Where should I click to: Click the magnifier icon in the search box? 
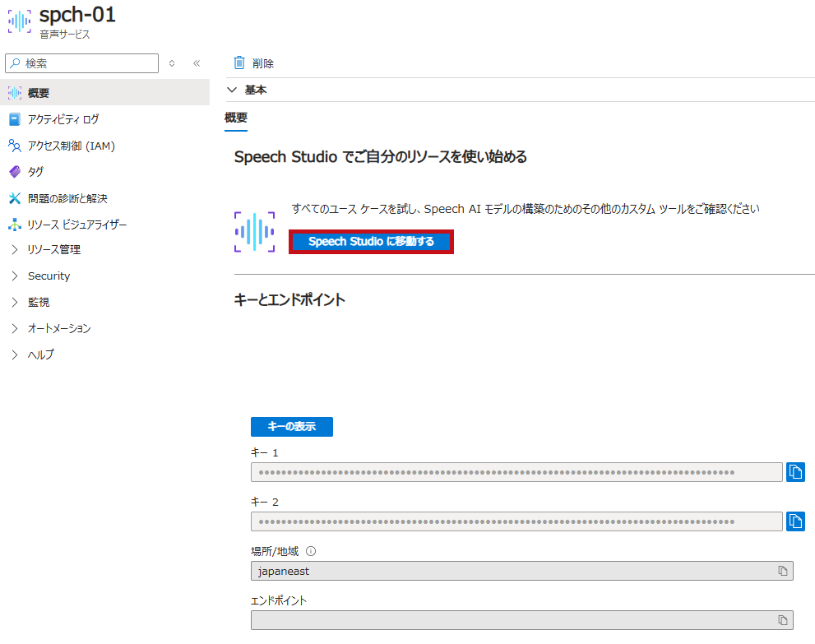click(x=15, y=63)
